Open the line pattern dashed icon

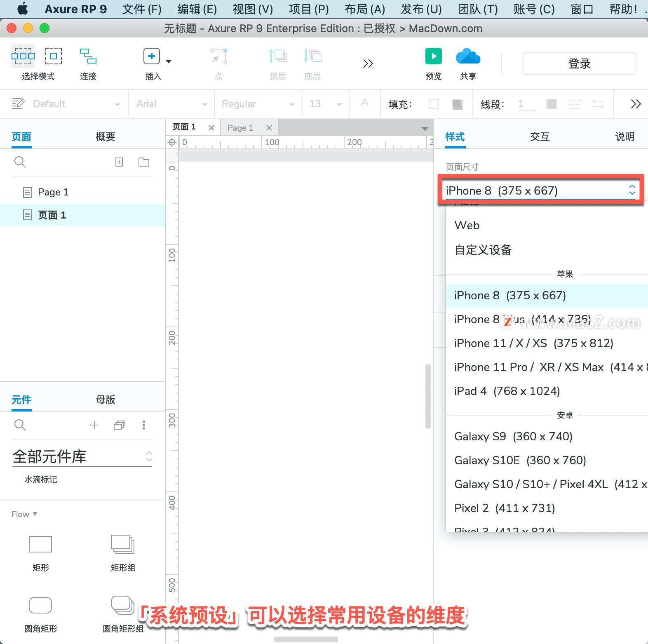pos(575,104)
